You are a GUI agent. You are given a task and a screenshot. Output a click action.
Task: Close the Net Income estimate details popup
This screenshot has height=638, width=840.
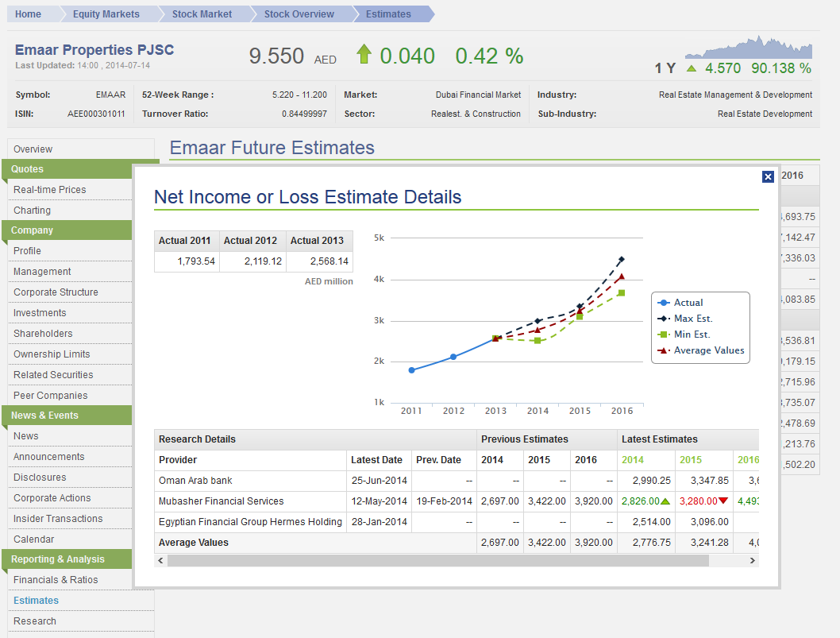click(768, 176)
